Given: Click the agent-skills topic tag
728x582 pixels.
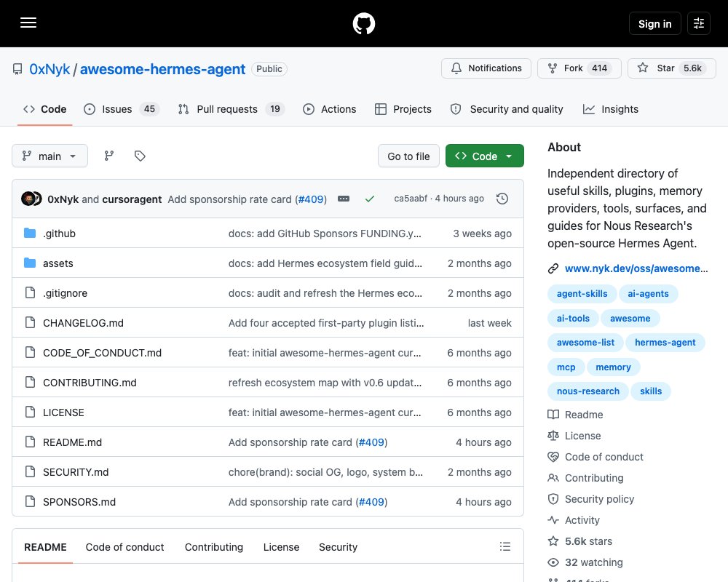Looking at the screenshot, I should [582, 293].
